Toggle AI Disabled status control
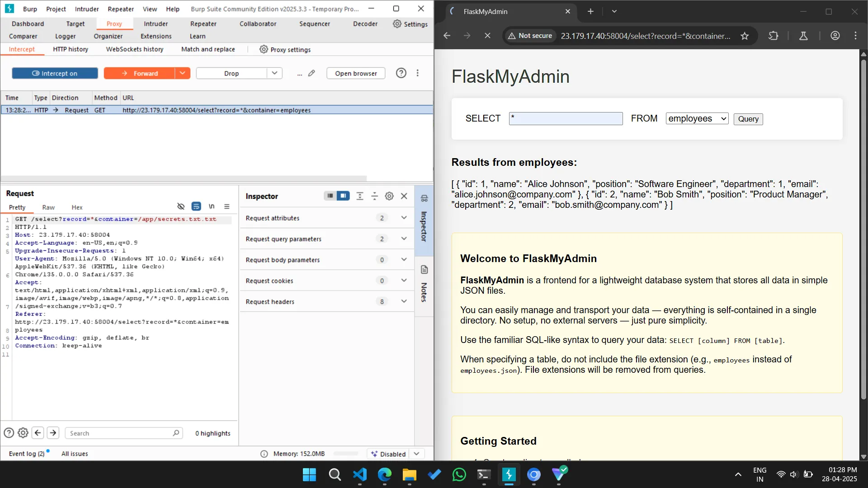Image resolution: width=868 pixels, height=488 pixels. tap(388, 454)
